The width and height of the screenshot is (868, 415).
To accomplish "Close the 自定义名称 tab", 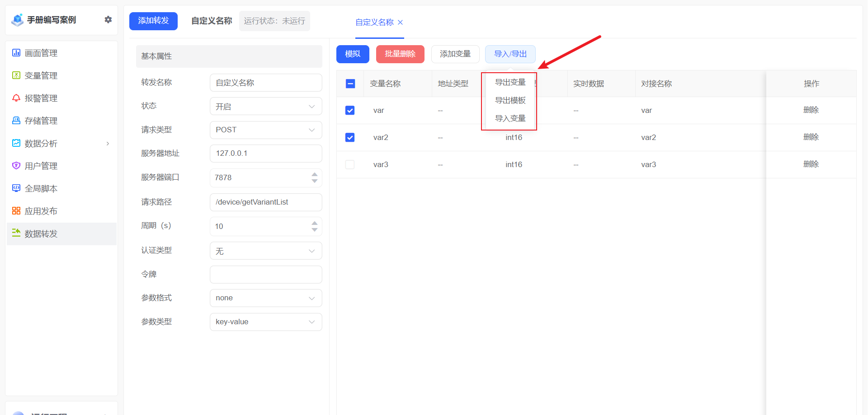I will [x=400, y=23].
